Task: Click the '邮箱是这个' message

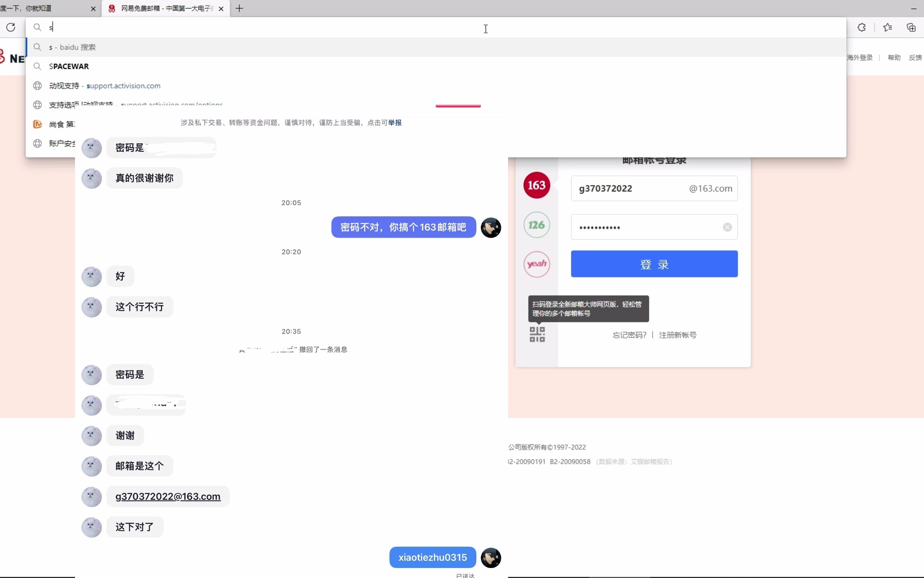Action: (140, 466)
